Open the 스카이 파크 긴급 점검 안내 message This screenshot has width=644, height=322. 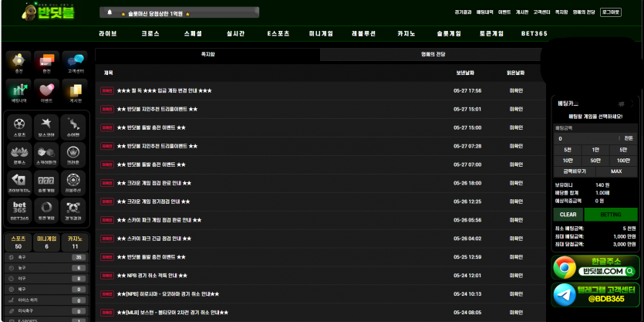[x=154, y=239]
